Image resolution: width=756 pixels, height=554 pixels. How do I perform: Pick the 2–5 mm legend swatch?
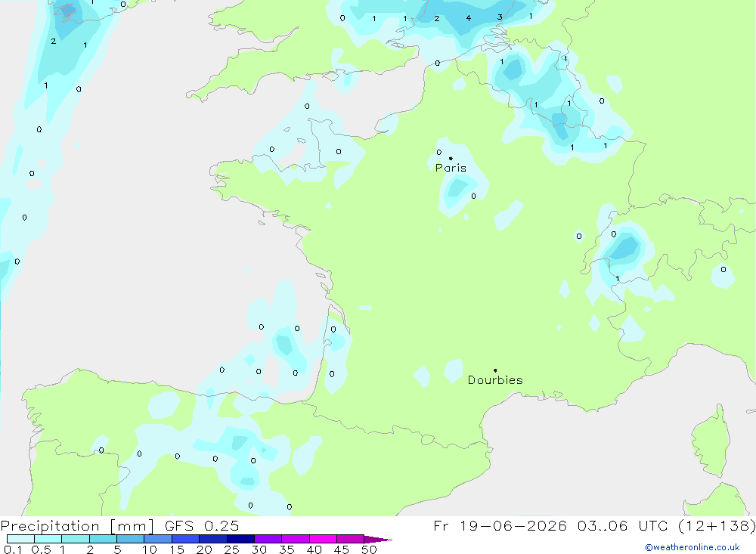103,539
